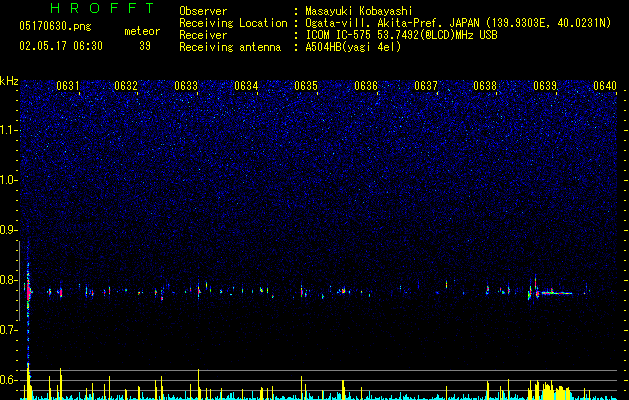This screenshot has width=629, height=400.
Task: Click the 0.8 frequency axis label
Action: (8, 280)
